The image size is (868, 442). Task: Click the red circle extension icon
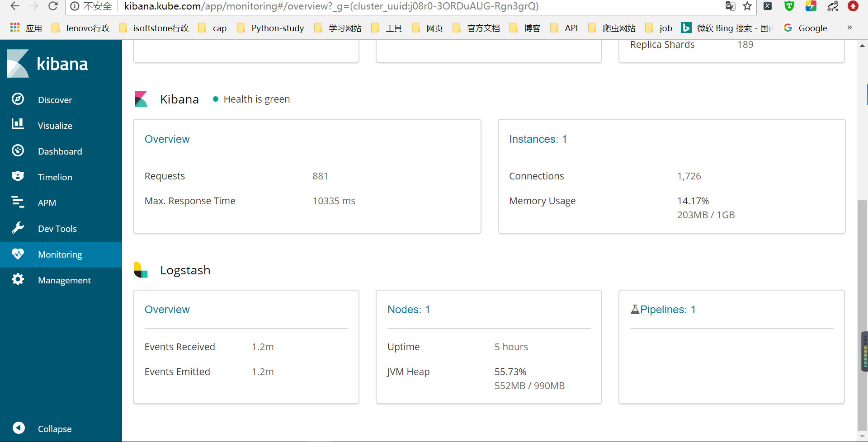(853, 6)
